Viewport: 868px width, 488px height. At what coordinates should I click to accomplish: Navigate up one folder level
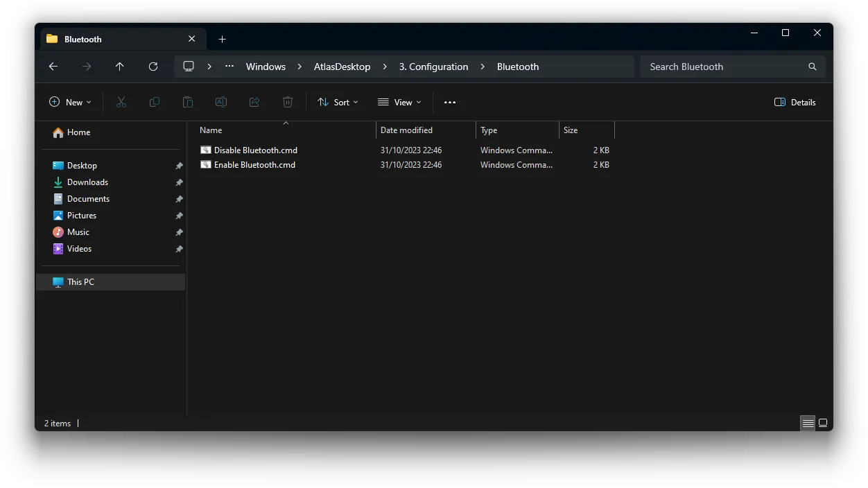pyautogui.click(x=119, y=67)
